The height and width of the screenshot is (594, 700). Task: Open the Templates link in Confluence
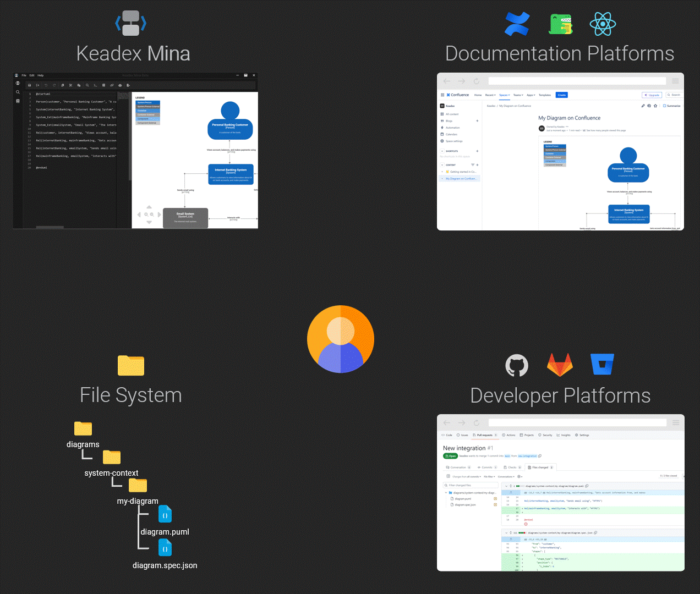[545, 95]
